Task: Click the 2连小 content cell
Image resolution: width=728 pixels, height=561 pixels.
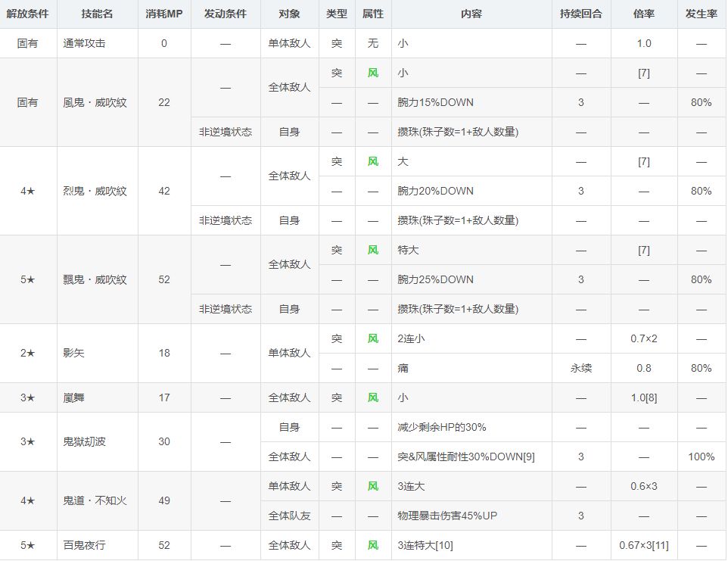Action: point(471,338)
